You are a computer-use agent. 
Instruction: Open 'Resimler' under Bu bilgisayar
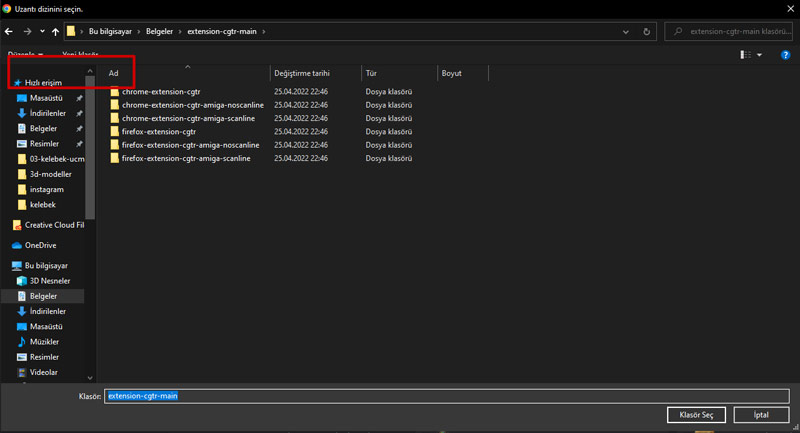44,358
